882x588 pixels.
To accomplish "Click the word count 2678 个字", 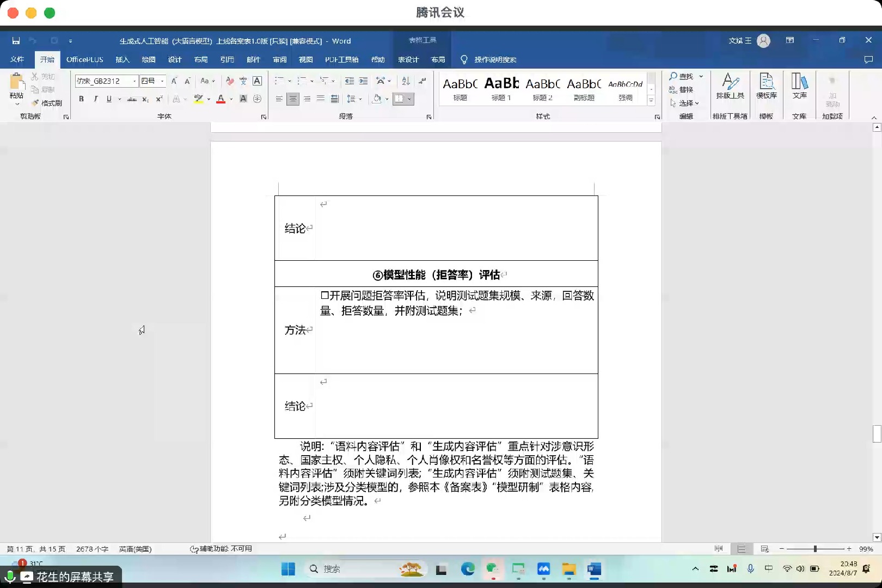I will pyautogui.click(x=92, y=549).
